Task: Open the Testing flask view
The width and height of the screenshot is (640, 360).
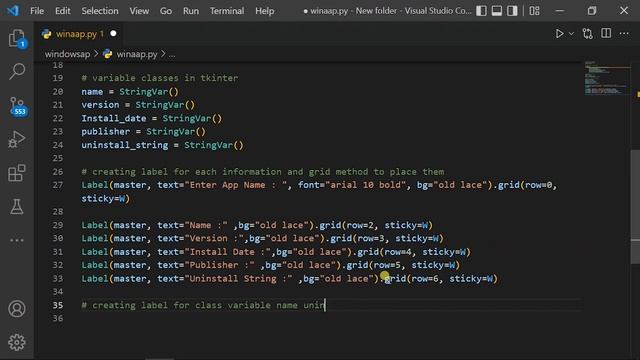Action: pyautogui.click(x=17, y=207)
